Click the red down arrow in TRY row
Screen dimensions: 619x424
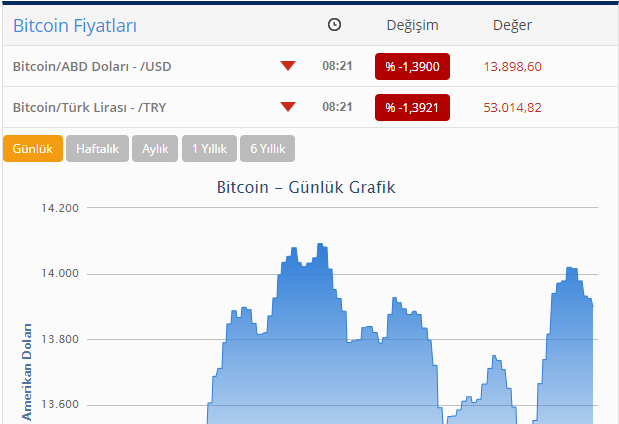point(288,107)
